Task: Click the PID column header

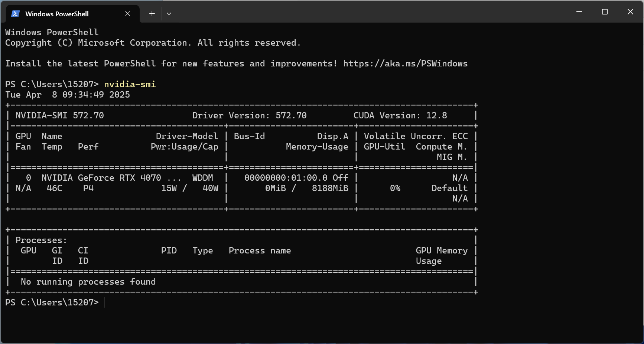Action: tap(169, 250)
